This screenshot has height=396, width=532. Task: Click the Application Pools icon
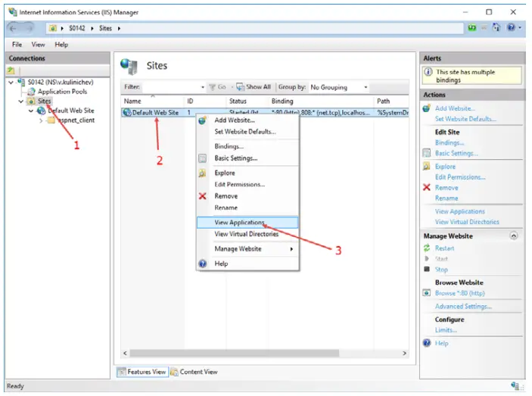click(x=31, y=92)
